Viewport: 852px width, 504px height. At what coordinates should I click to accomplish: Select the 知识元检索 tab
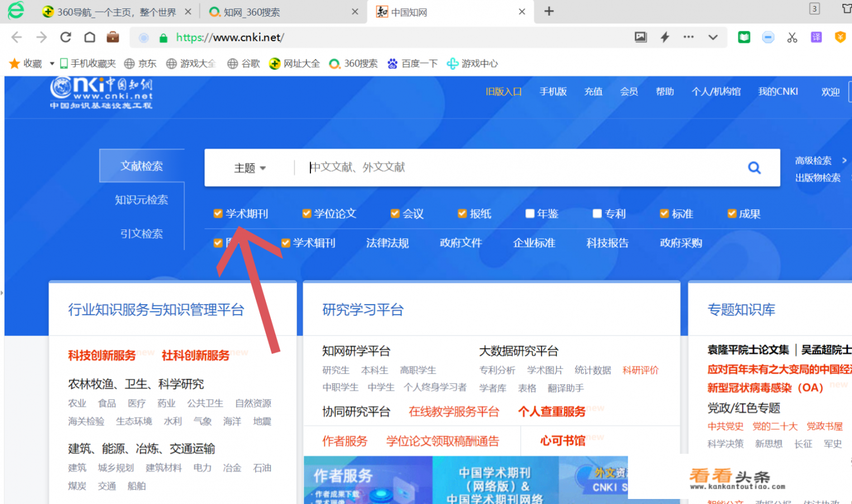coord(141,200)
